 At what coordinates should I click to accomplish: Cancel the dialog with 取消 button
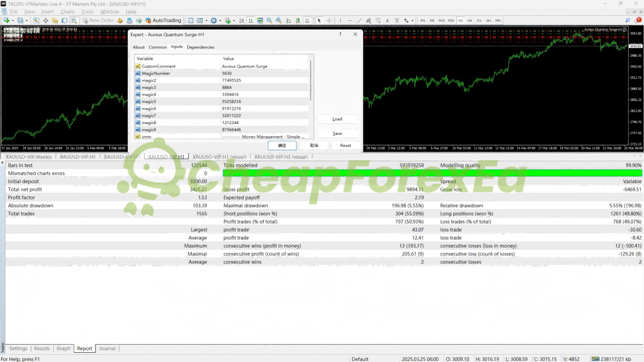pyautogui.click(x=314, y=145)
